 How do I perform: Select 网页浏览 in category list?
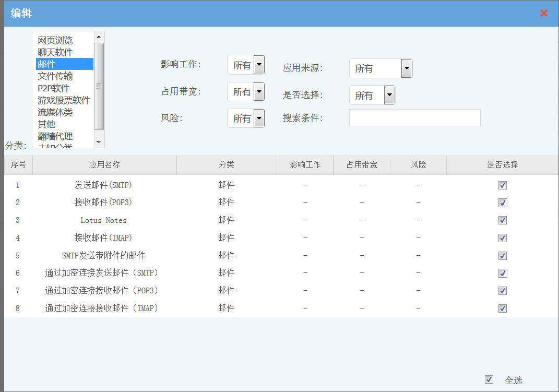click(x=55, y=41)
